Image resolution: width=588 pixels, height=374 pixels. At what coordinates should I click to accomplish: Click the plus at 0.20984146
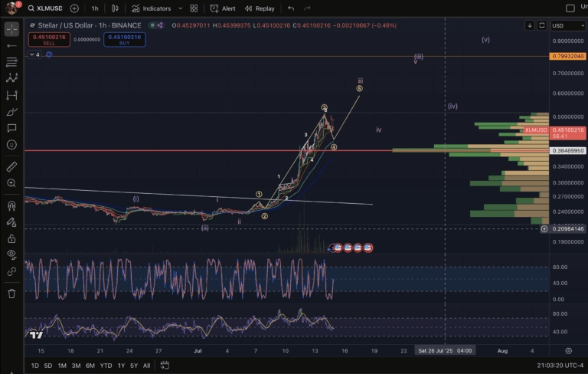pyautogui.click(x=544, y=228)
